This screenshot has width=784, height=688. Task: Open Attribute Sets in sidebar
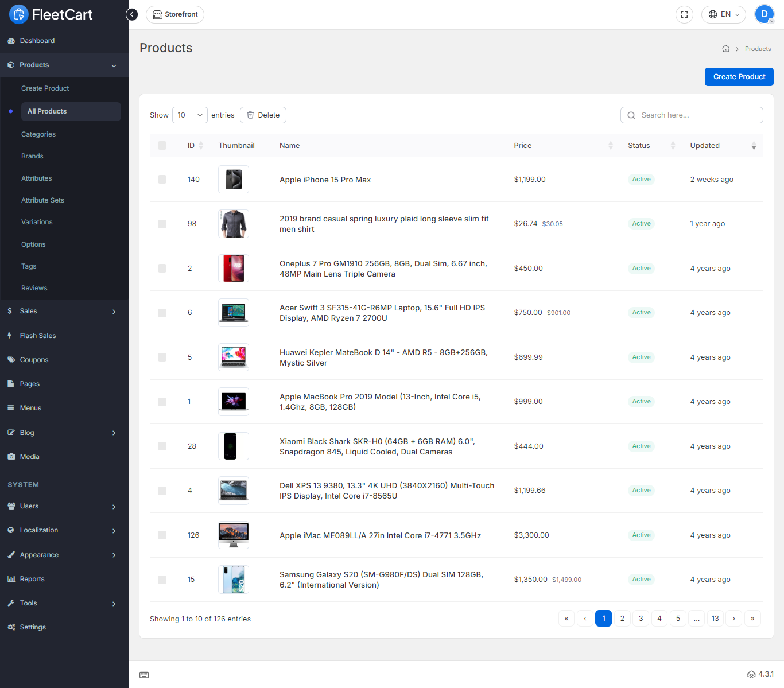click(x=42, y=200)
